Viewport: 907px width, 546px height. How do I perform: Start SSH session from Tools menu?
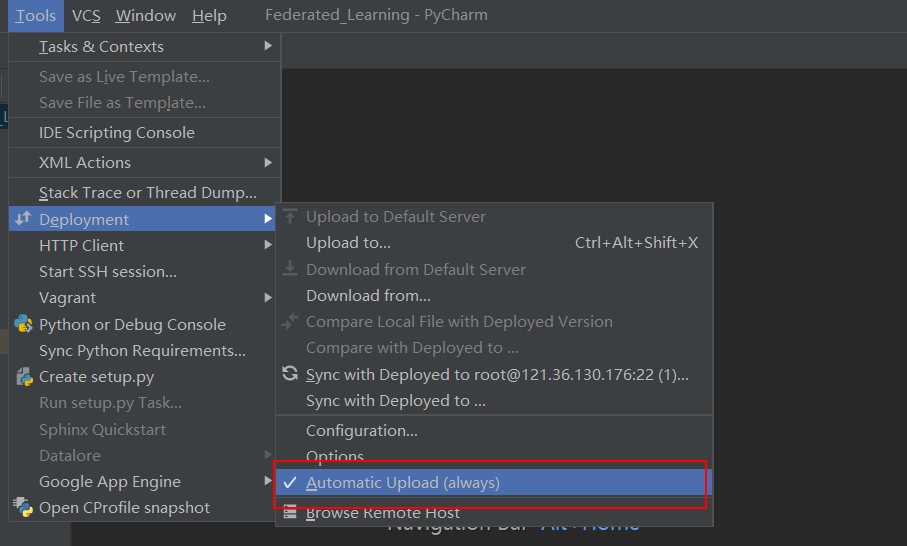(142, 271)
